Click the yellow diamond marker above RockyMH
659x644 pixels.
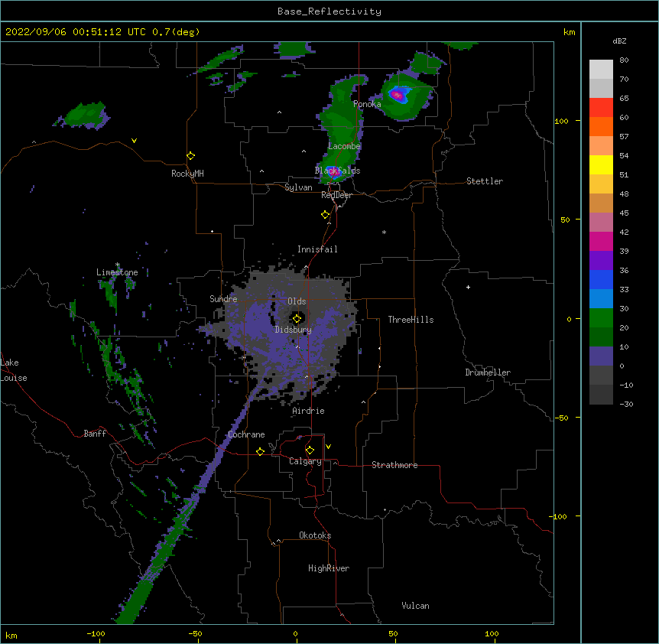190,156
